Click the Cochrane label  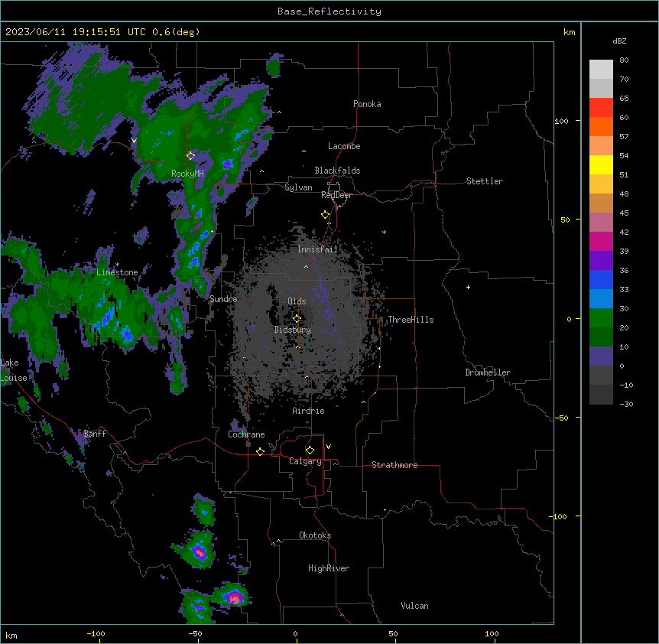[x=246, y=434]
